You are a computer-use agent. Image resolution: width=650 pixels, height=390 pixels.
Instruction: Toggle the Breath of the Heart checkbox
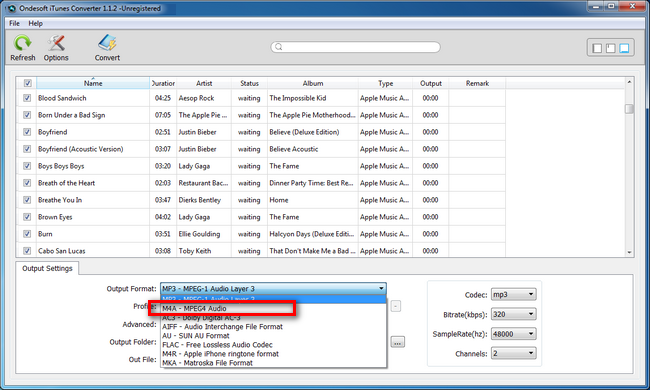27,183
